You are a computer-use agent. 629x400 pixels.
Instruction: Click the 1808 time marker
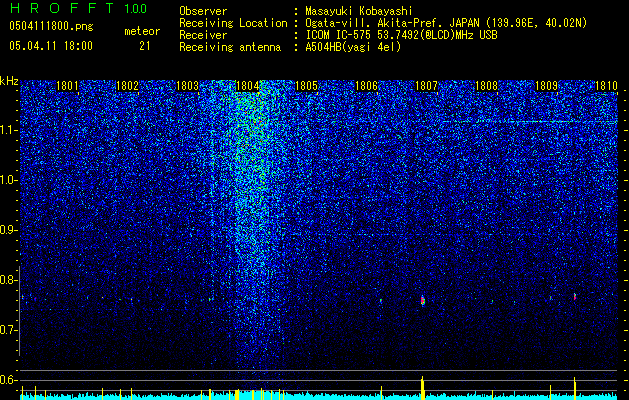pyautogui.click(x=486, y=86)
